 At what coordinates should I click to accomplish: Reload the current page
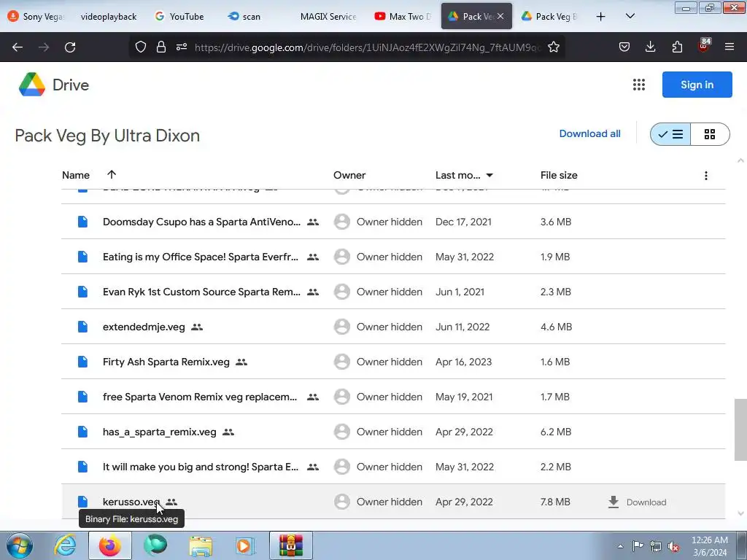[x=70, y=47]
